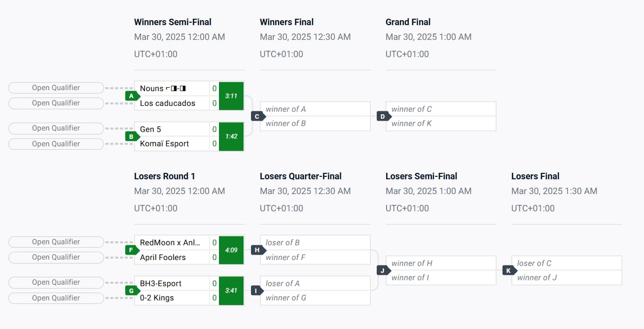Click match A label badge
Screen dimensions: 644x329
[132, 96]
